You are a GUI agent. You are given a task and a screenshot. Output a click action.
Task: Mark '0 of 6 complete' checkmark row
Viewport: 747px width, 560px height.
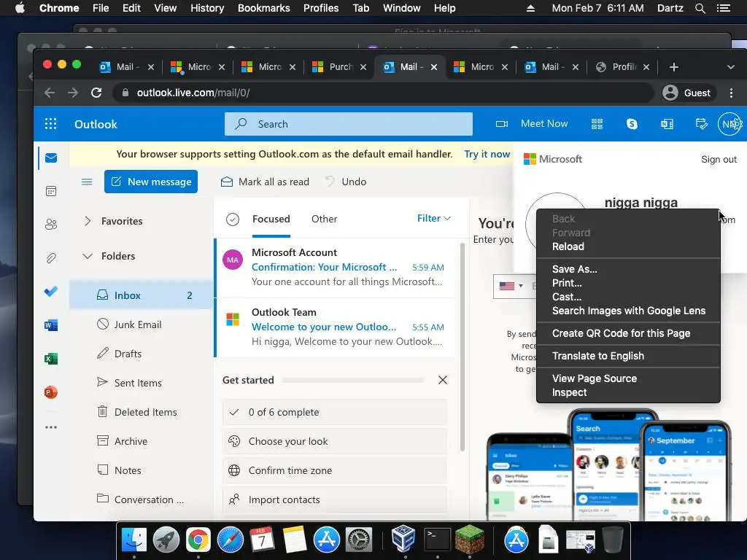click(334, 412)
